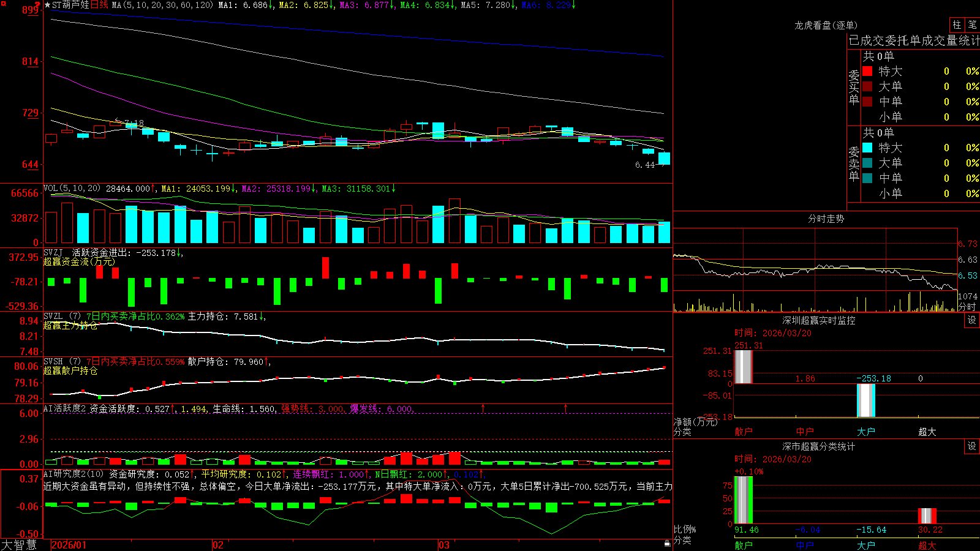Select the 散户 category under 深圳超赢实时监控

click(744, 432)
